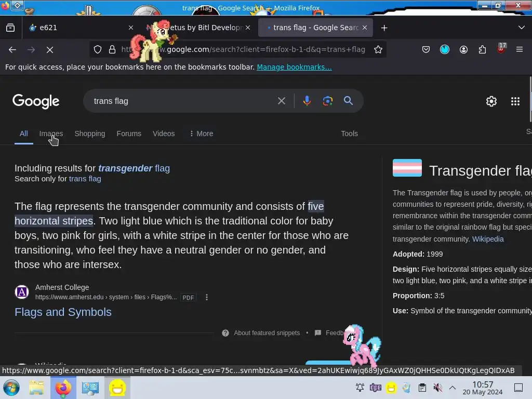Clear the Google search box
The image size is (532, 399).
(281, 101)
